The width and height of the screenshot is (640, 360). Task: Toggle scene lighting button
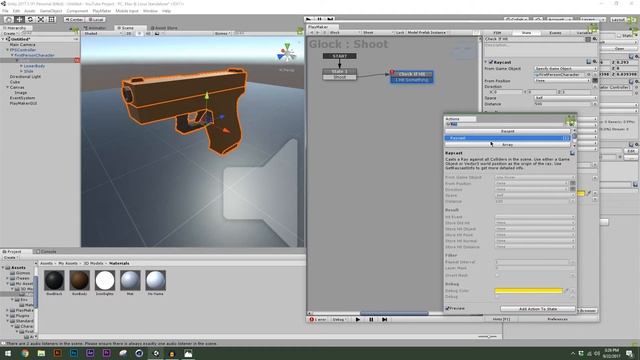click(x=140, y=33)
